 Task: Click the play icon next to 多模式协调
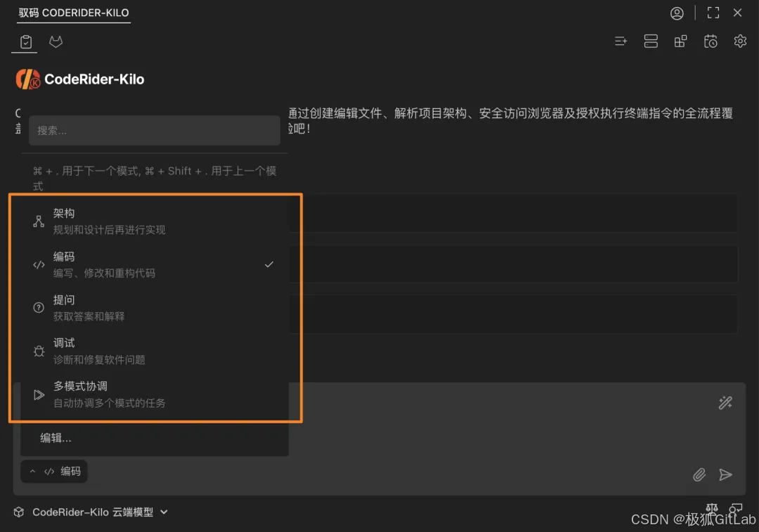coord(39,394)
